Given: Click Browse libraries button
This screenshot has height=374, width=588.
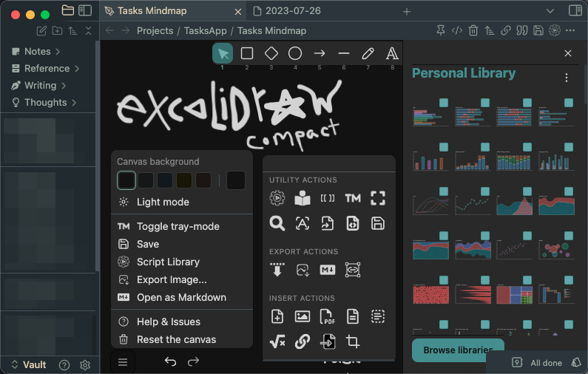Looking at the screenshot, I should [x=459, y=350].
